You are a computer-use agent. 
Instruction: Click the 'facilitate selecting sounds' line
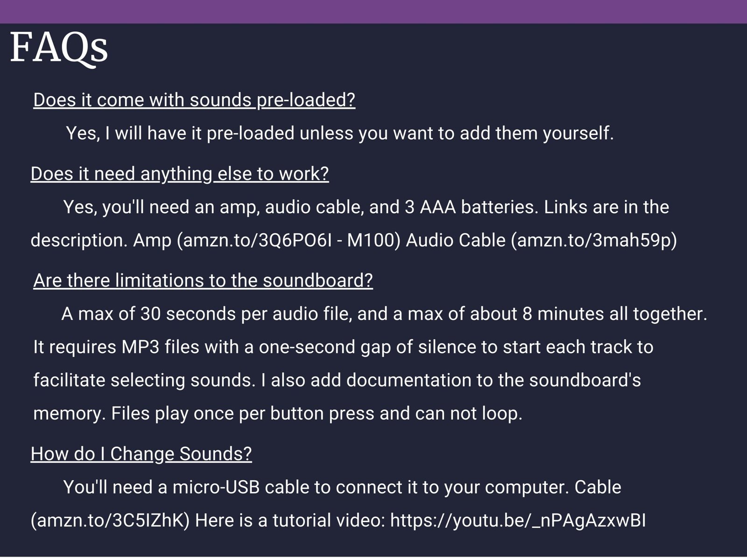(x=142, y=380)
